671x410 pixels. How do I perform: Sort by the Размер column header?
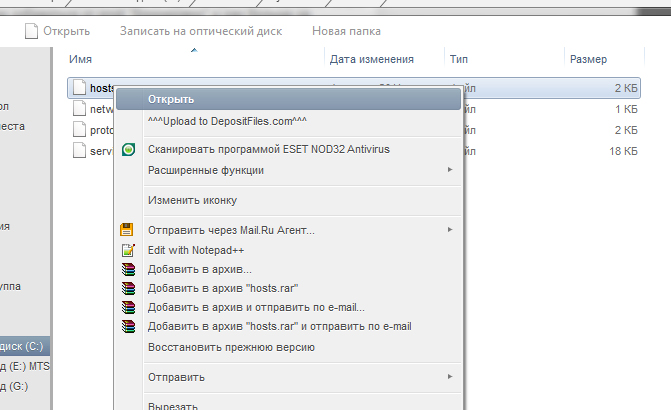pyautogui.click(x=588, y=60)
